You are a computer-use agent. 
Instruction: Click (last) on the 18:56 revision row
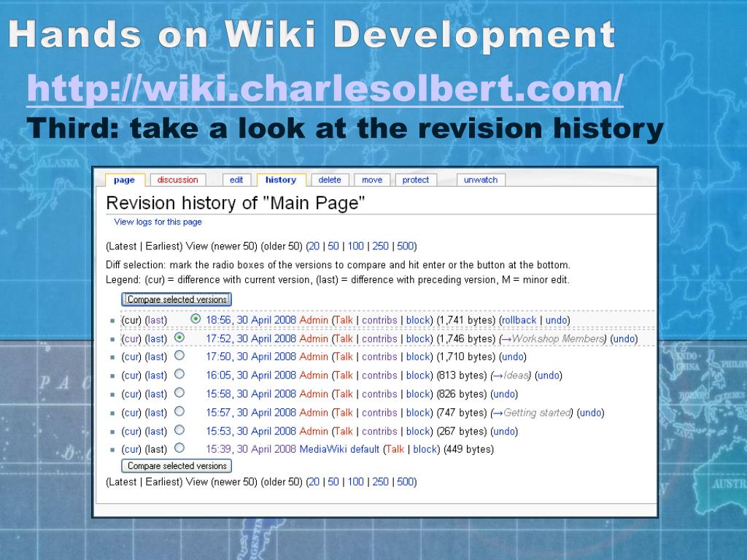click(156, 320)
